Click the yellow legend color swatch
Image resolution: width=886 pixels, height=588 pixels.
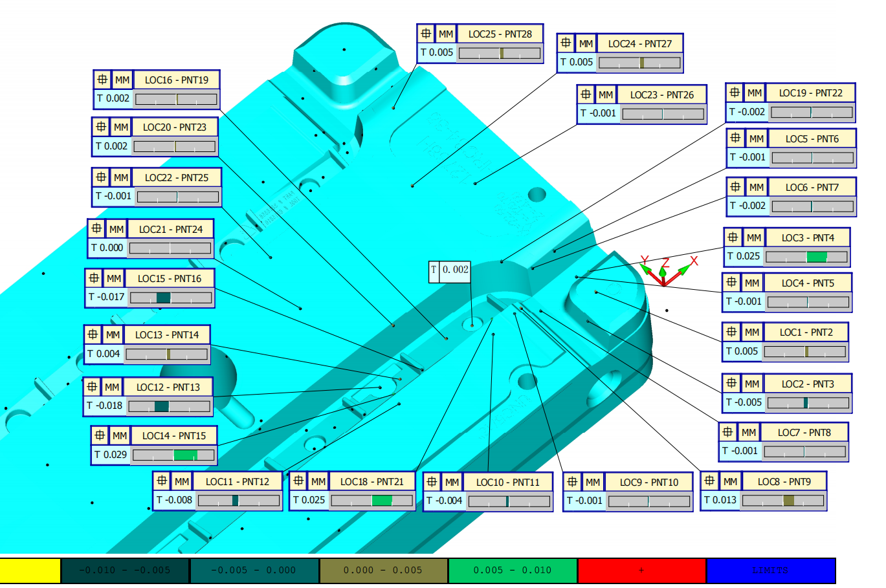30,571
